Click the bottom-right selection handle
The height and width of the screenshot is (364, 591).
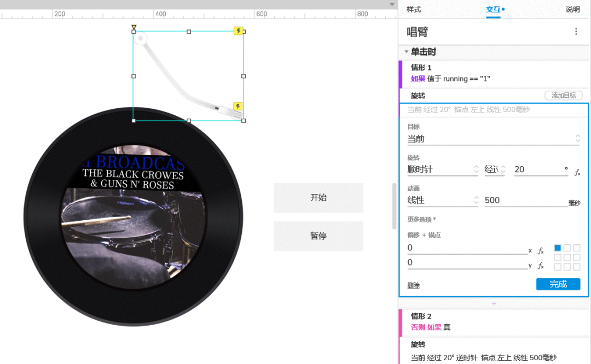click(244, 121)
